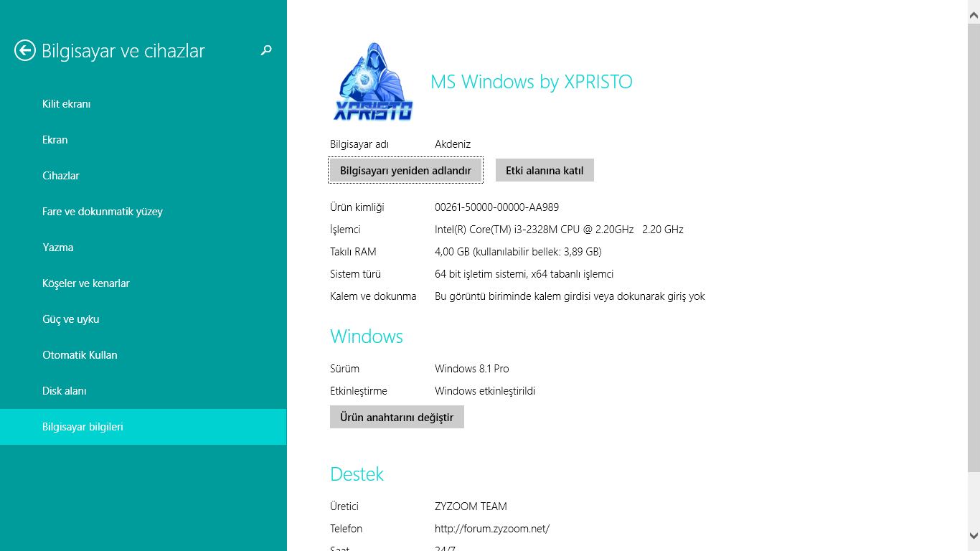Select Yazma in the sidebar
980x551 pixels.
coord(143,248)
